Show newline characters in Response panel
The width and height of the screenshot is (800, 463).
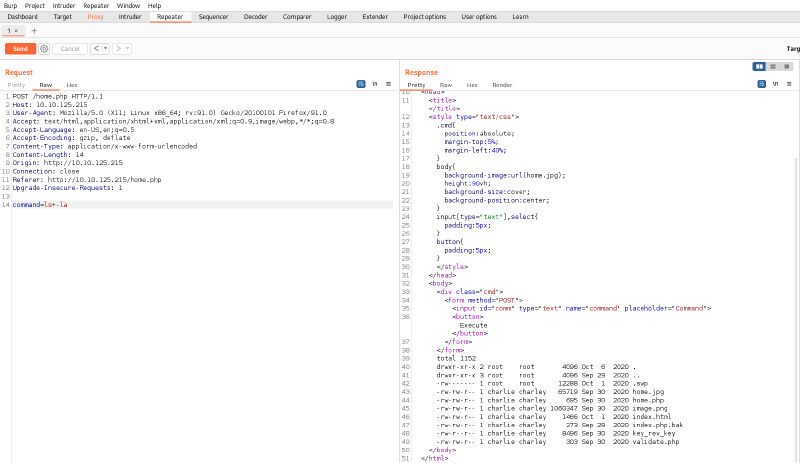pyautogui.click(x=775, y=85)
